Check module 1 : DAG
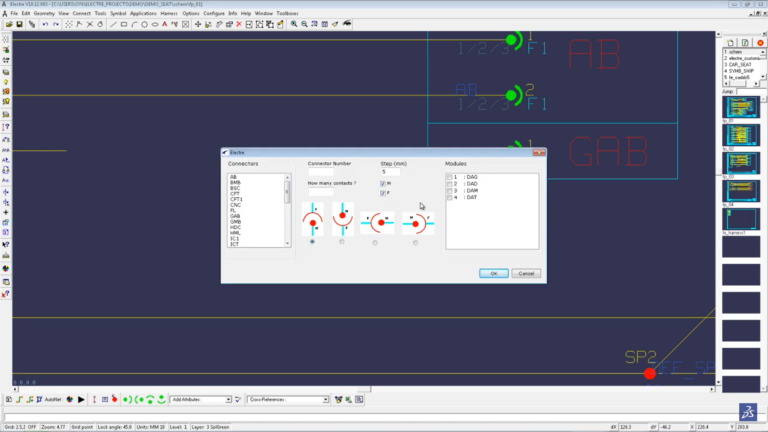This screenshot has width=768, height=432. click(449, 177)
